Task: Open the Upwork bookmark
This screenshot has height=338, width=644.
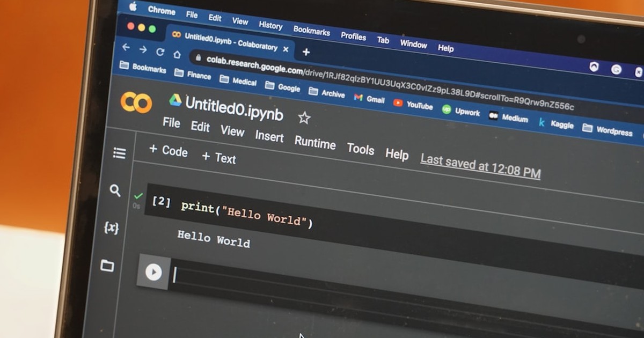Action: 461,111
